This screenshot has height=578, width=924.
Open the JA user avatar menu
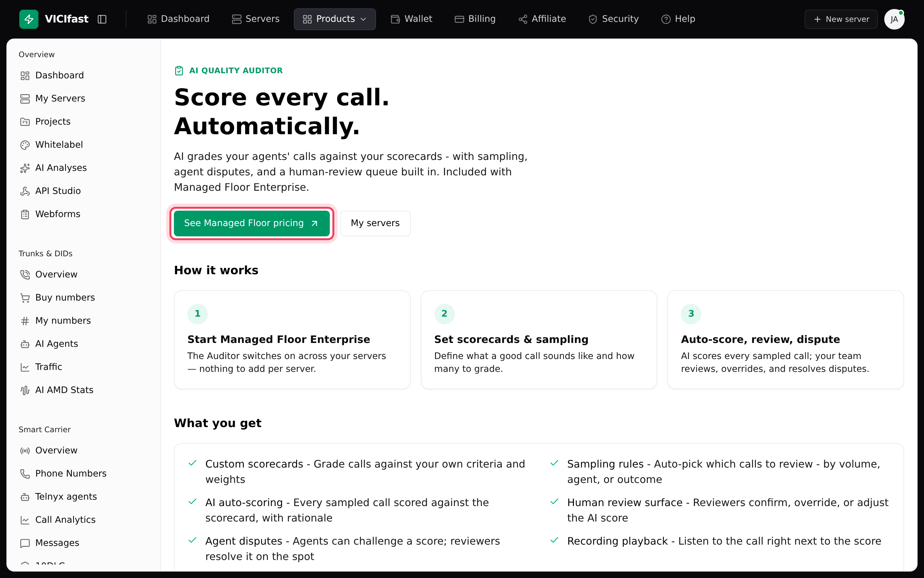coord(894,19)
